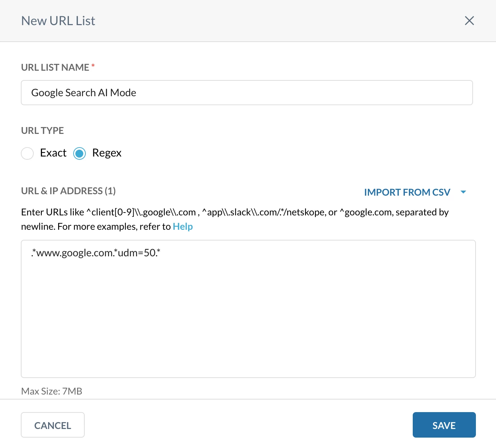The image size is (496, 448).
Task: Click the URL List Name input field
Action: tap(247, 93)
